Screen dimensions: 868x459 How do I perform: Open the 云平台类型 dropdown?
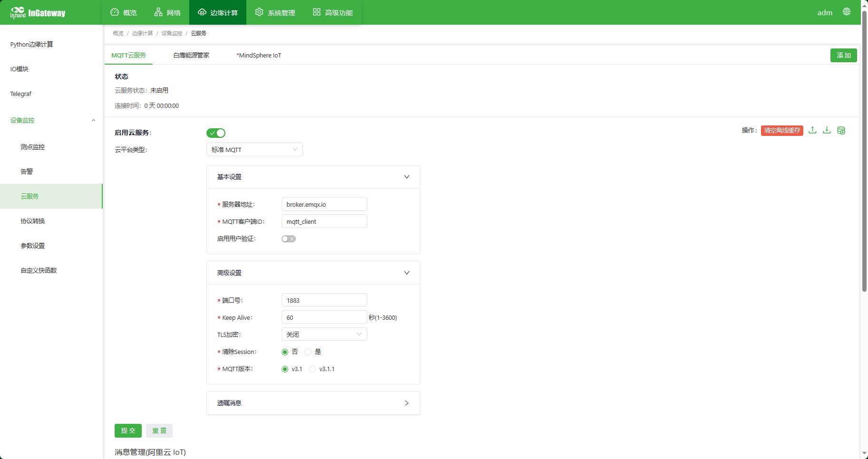[254, 150]
